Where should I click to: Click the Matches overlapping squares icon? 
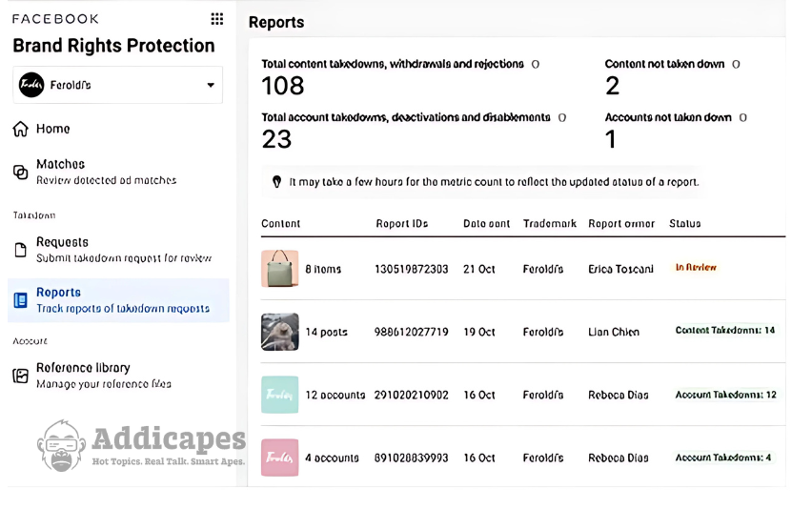click(21, 172)
